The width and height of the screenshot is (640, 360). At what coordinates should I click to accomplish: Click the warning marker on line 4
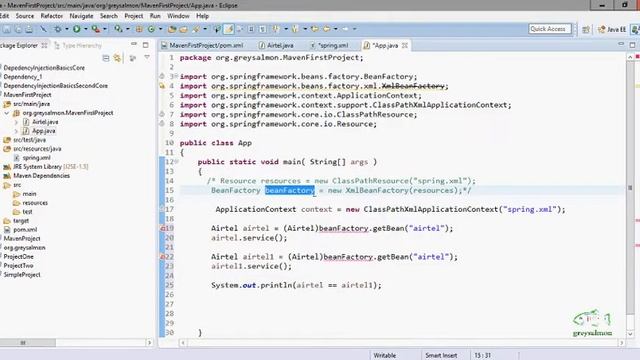pyautogui.click(x=162, y=86)
